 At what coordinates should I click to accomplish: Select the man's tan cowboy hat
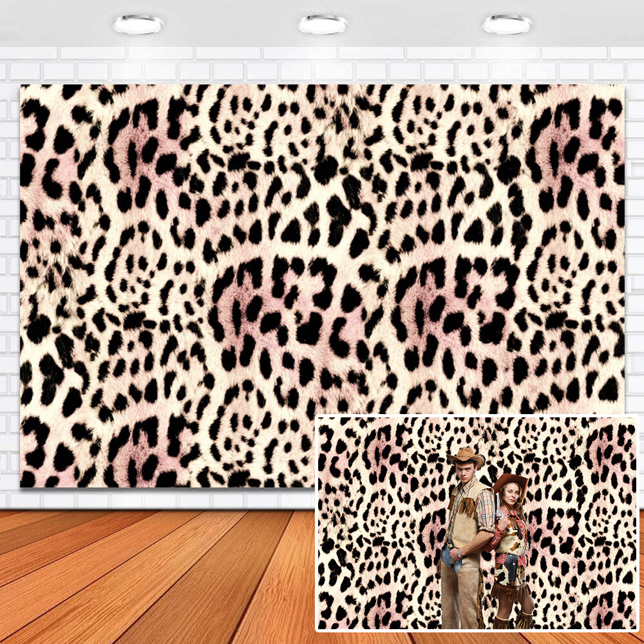[466, 457]
